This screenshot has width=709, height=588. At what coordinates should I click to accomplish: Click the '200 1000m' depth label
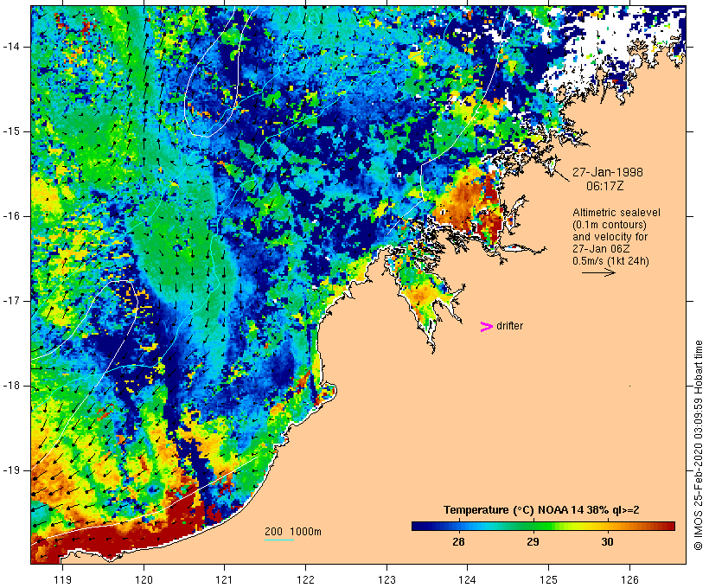(x=293, y=532)
